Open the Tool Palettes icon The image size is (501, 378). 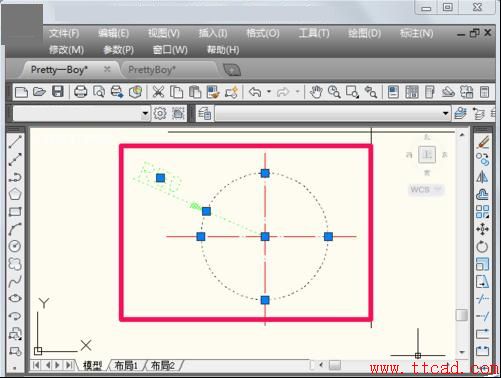(430, 92)
